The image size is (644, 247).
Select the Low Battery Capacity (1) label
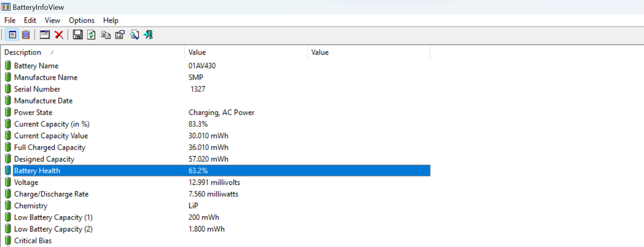[53, 217]
